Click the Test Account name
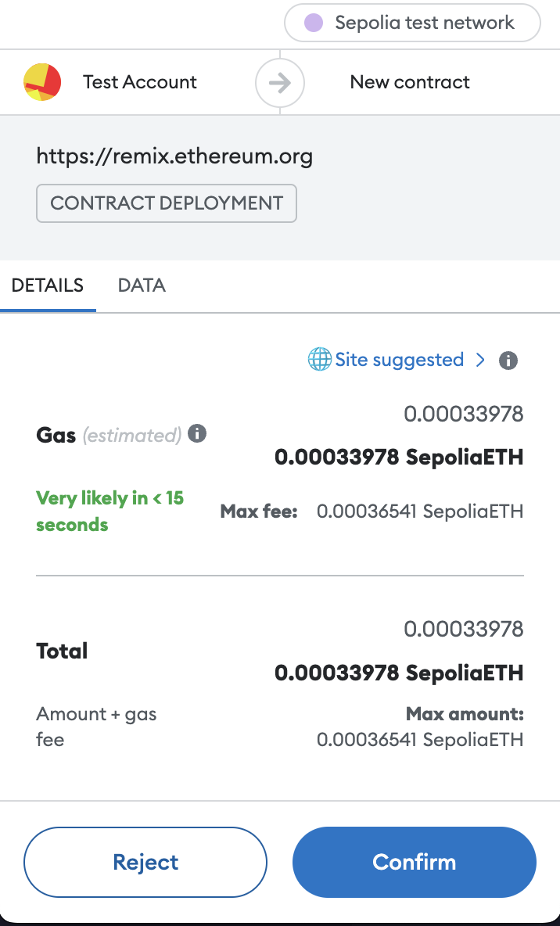The image size is (560, 926). click(140, 82)
